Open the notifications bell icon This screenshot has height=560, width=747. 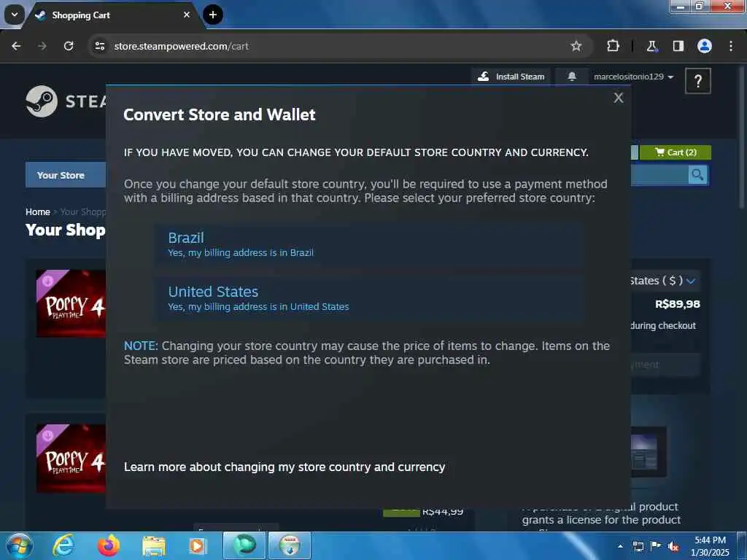572,76
